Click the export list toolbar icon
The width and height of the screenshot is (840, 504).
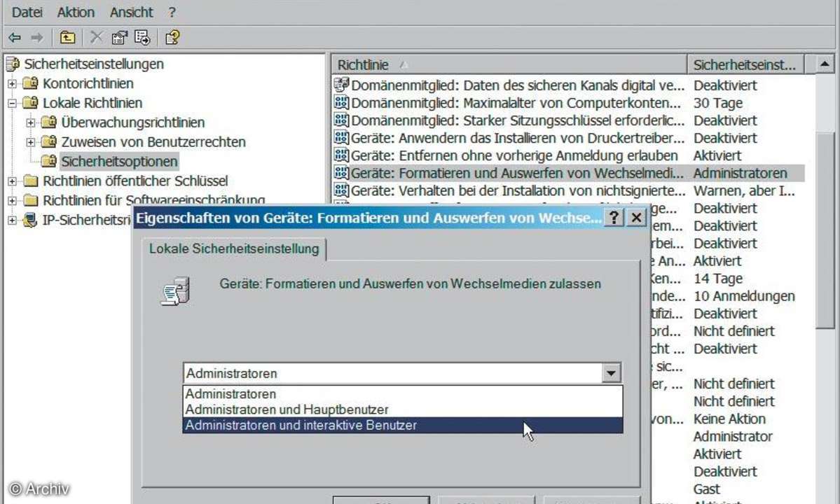tap(142, 37)
